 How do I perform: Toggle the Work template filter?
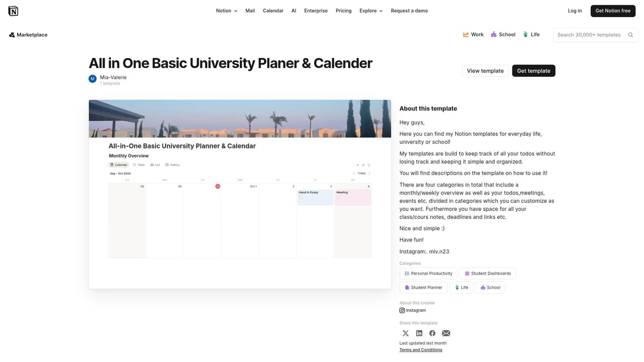[473, 34]
